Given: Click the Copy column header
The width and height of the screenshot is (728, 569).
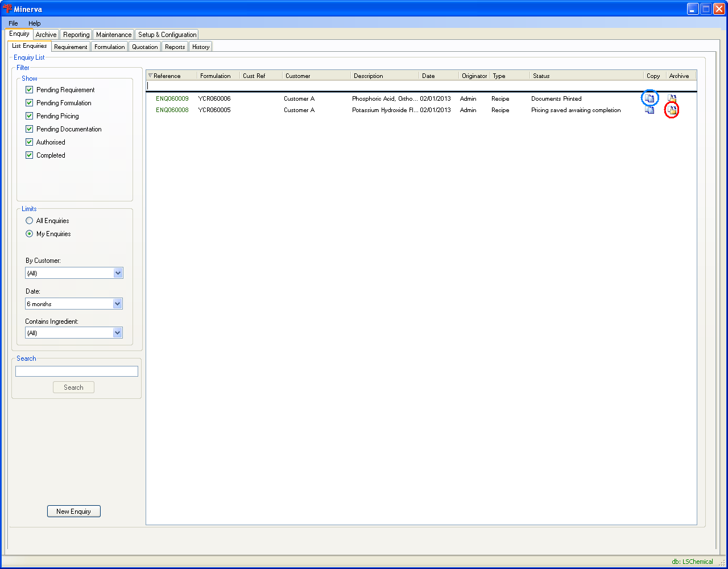Looking at the screenshot, I should pyautogui.click(x=655, y=76).
